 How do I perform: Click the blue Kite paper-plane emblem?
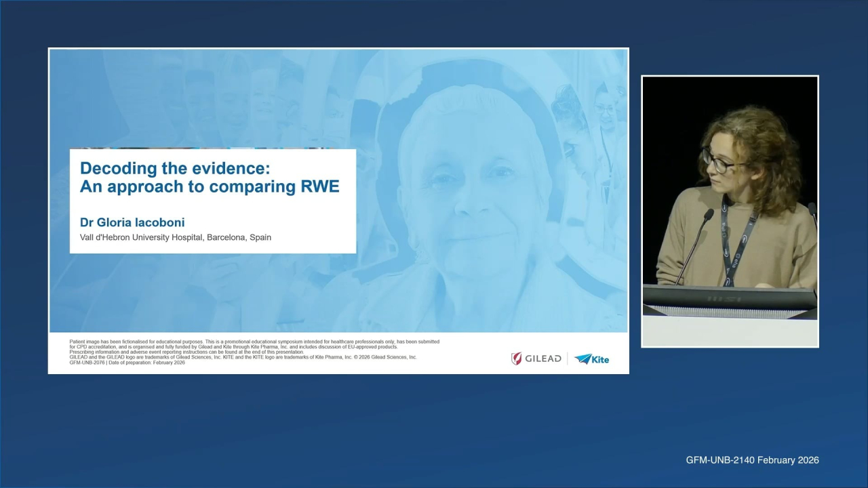tap(583, 359)
